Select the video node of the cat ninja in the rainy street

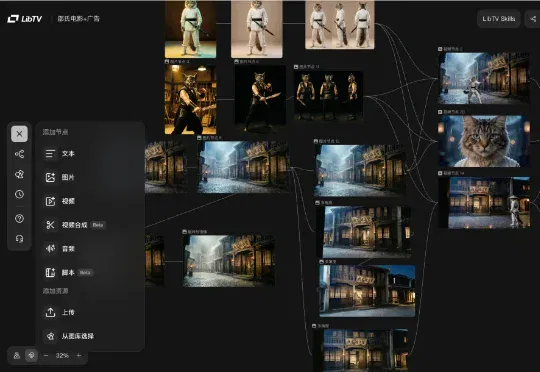[x=484, y=78]
